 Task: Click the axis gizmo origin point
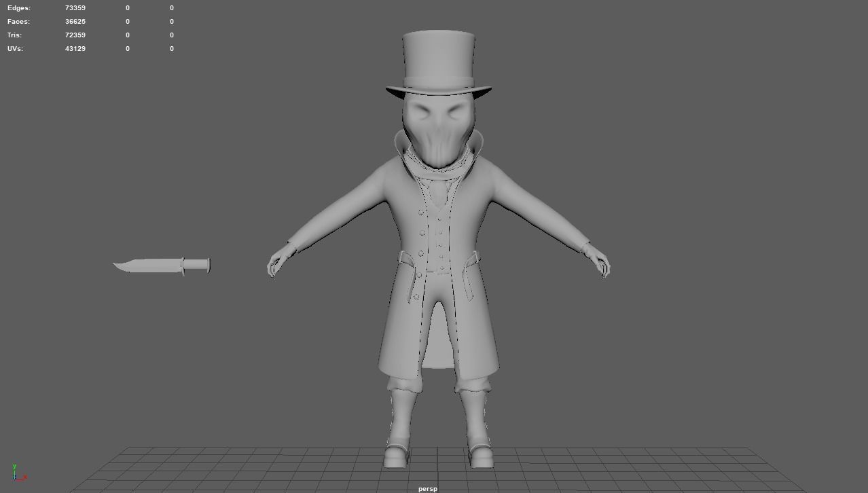click(x=14, y=479)
